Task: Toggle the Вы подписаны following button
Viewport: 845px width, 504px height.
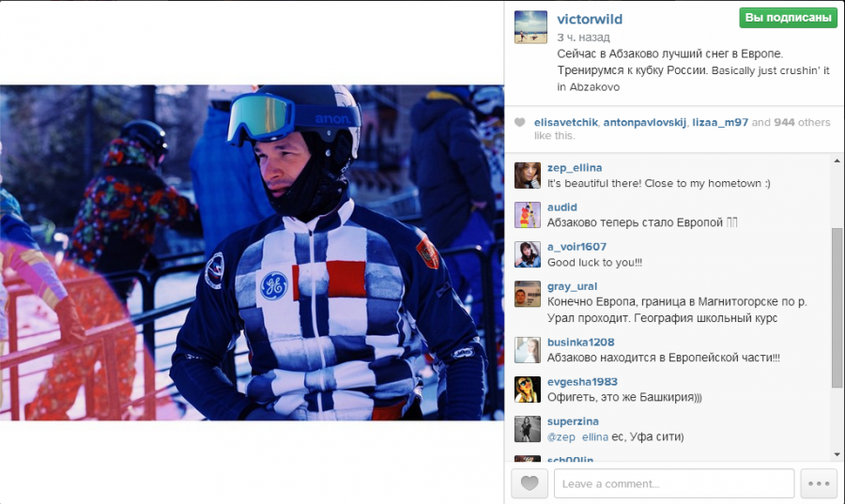Action: [788, 18]
